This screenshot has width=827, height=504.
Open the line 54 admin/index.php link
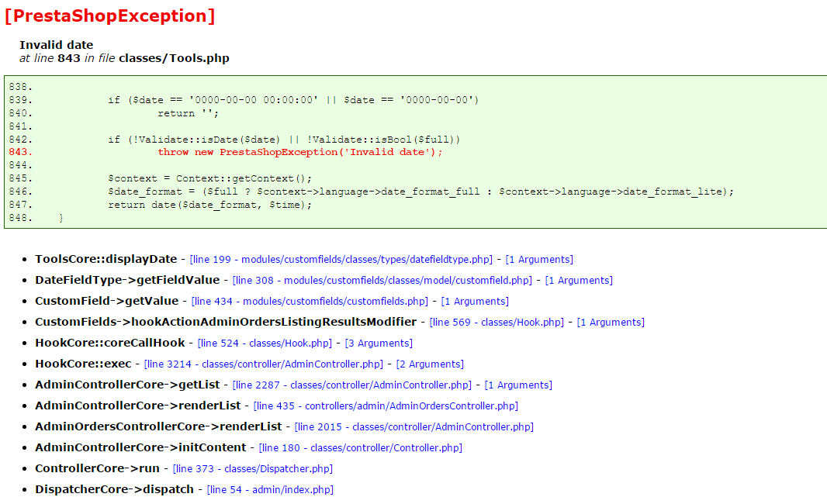270,490
